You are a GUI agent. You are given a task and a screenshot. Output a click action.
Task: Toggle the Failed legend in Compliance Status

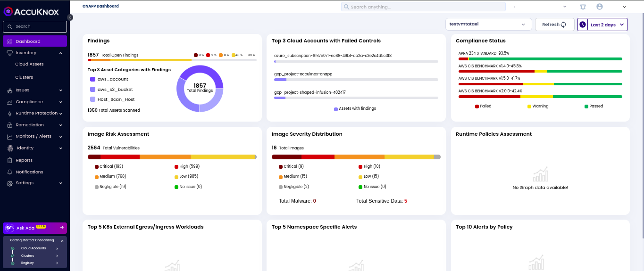point(483,106)
